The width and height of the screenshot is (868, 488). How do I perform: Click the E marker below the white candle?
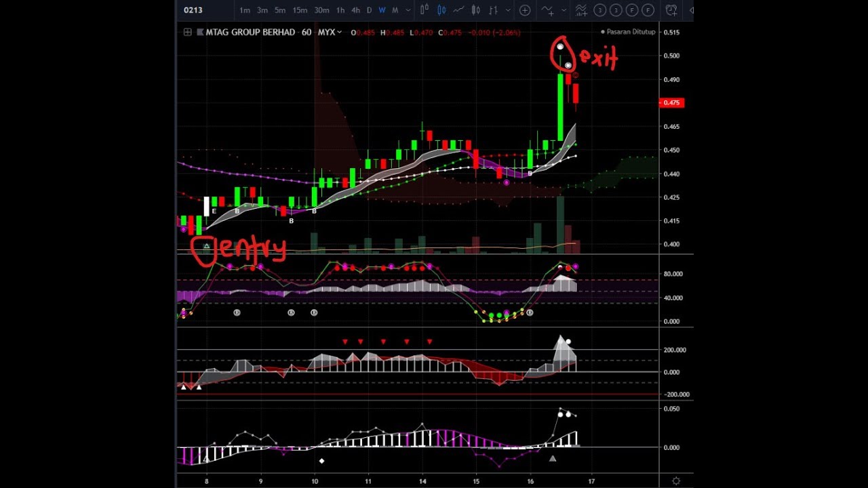click(x=214, y=211)
